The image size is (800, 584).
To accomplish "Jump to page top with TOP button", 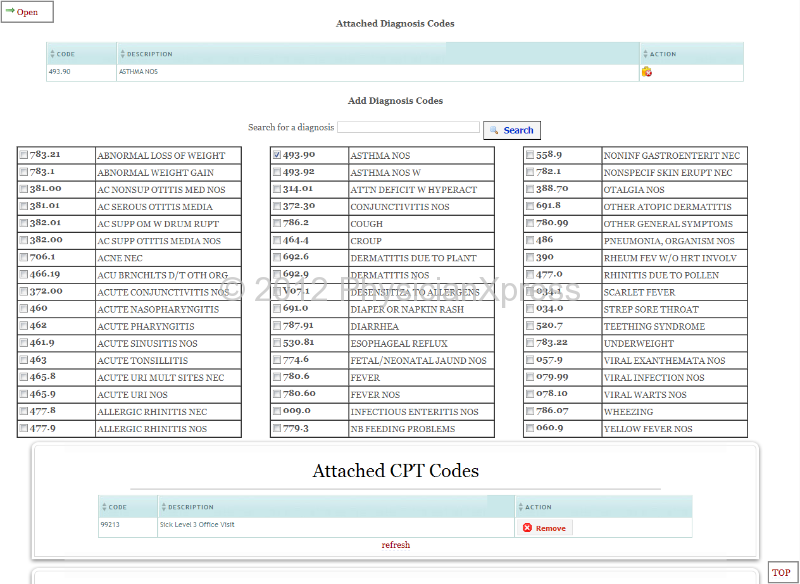I will pyautogui.click(x=781, y=572).
